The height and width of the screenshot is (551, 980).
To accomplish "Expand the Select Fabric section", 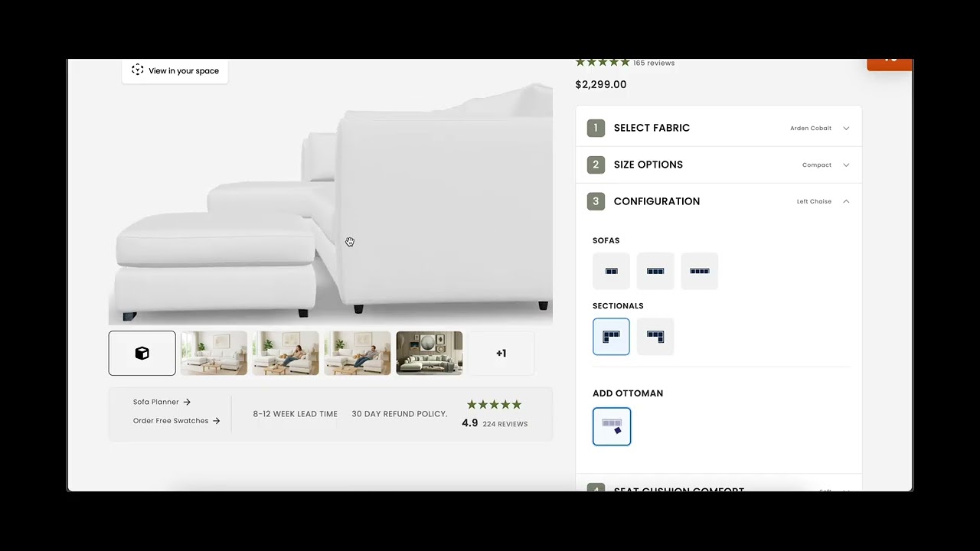I will pyautogui.click(x=718, y=128).
